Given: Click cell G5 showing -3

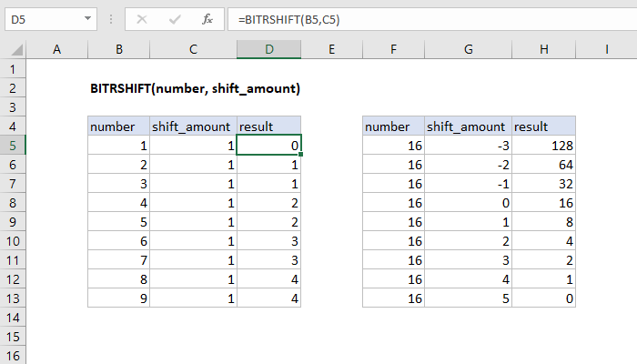Looking at the screenshot, I should (468, 146).
